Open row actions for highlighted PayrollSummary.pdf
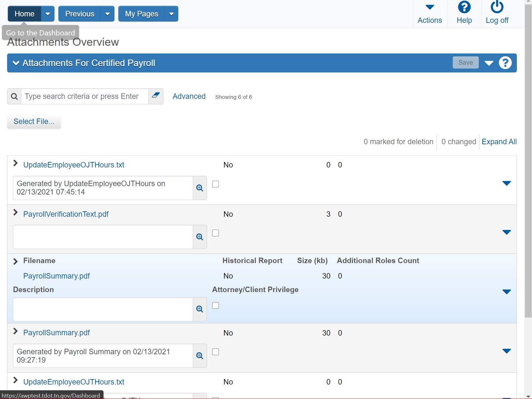Screen dimensions: 532x399 (507, 292)
